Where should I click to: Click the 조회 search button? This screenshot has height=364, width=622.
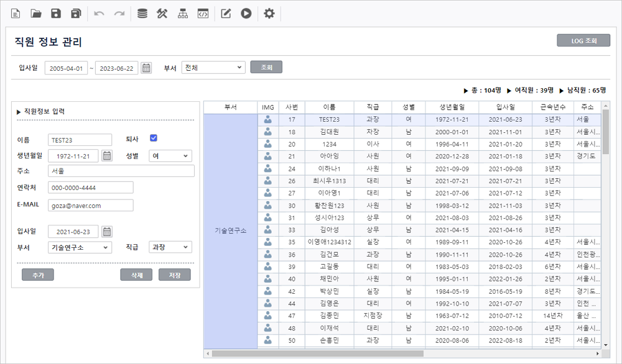(x=266, y=67)
